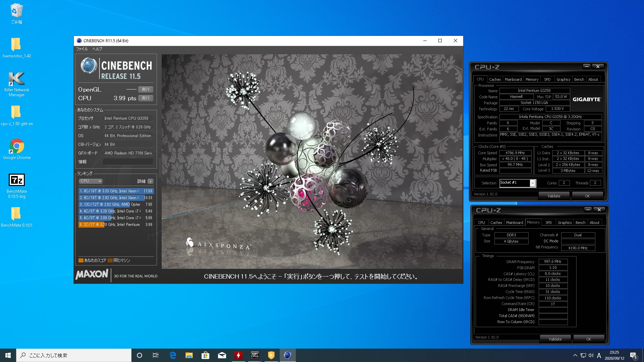The height and width of the screenshot is (362, 644).
Task: Open the BenchMate 0.10.5 folder
Action: coord(16,217)
